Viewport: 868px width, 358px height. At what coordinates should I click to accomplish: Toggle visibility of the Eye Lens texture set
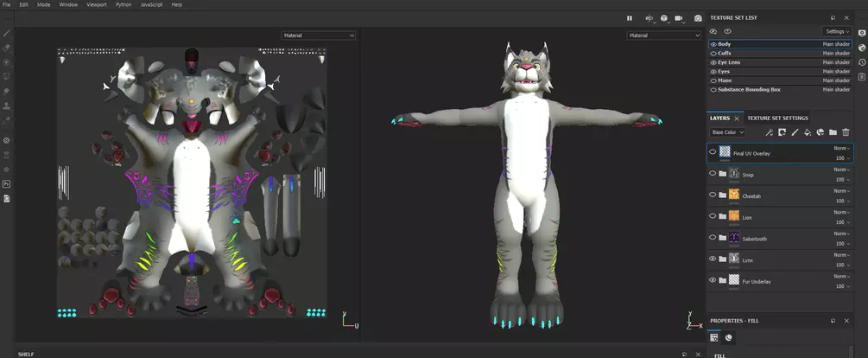click(x=713, y=62)
